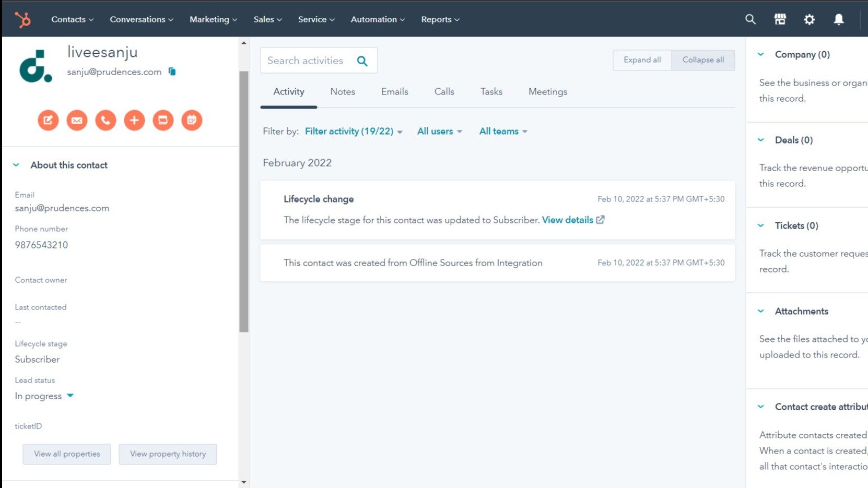Collapse the Tickets (0) section
This screenshot has width=868, height=488.
click(760, 225)
